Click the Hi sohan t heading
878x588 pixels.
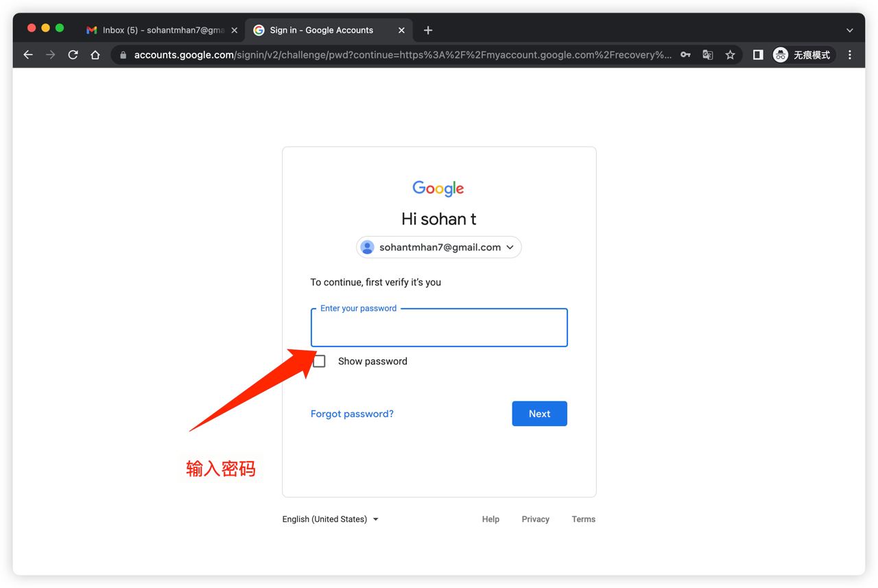pos(439,219)
